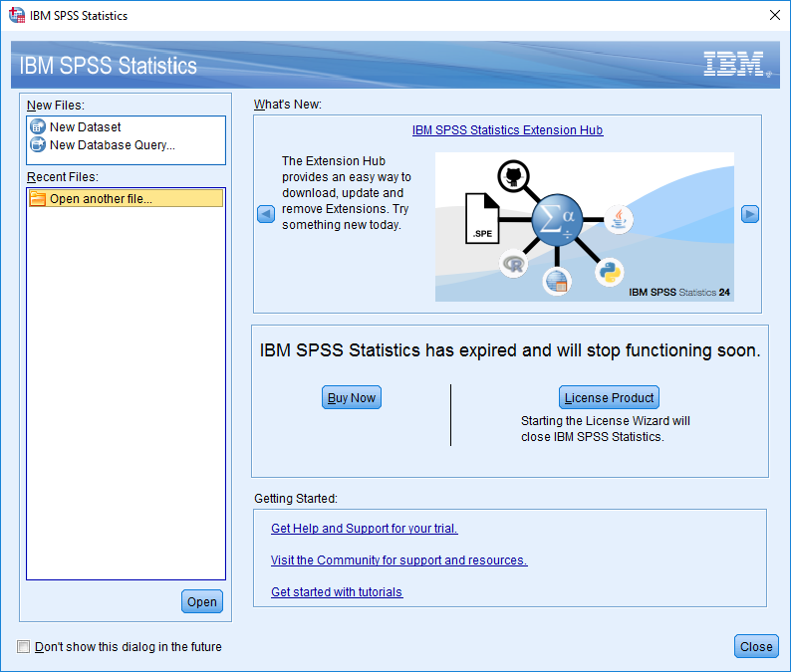Click the IBM logo in the banner
Image resolution: width=791 pixels, height=672 pixels.
tap(736, 64)
